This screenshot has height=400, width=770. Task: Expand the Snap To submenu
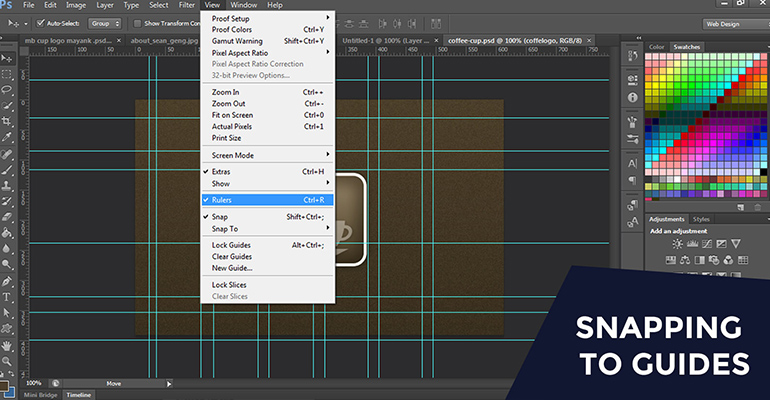pos(268,229)
